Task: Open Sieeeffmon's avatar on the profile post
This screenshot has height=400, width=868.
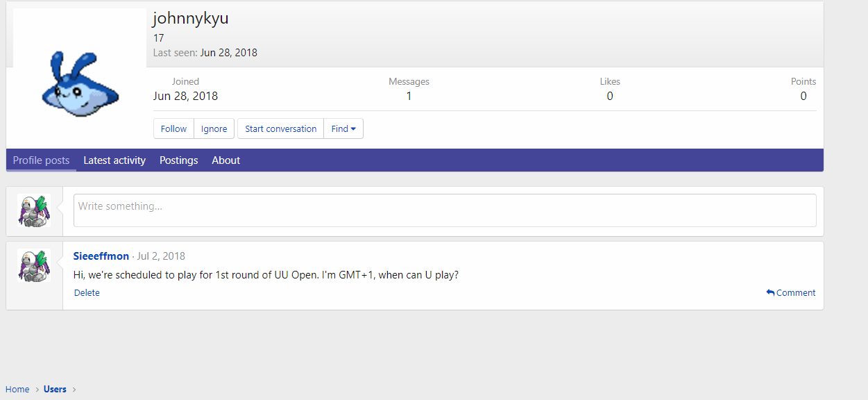Action: coord(34,265)
